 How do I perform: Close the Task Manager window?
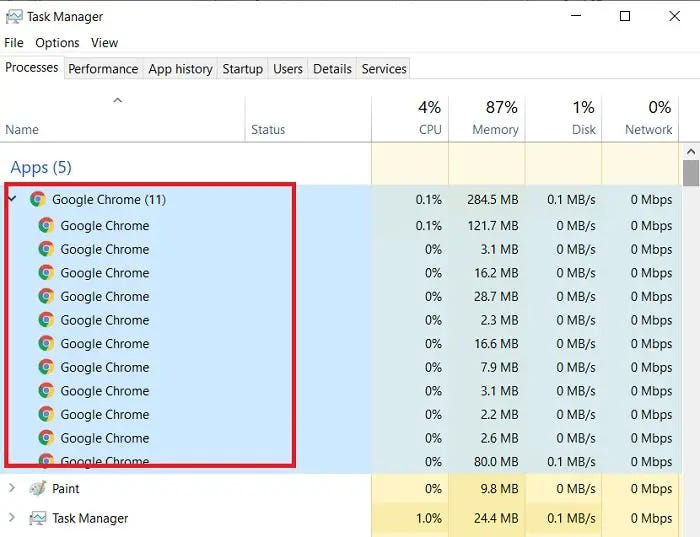click(x=675, y=16)
